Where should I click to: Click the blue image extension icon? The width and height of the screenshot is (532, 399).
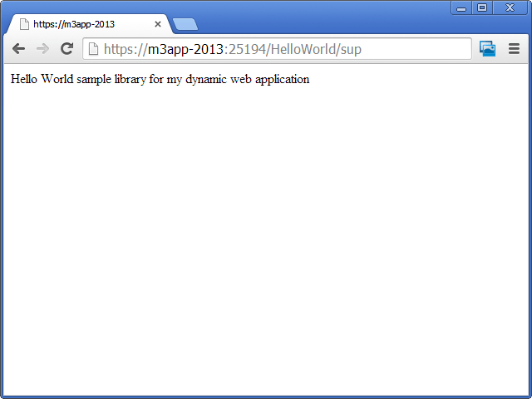pos(488,49)
